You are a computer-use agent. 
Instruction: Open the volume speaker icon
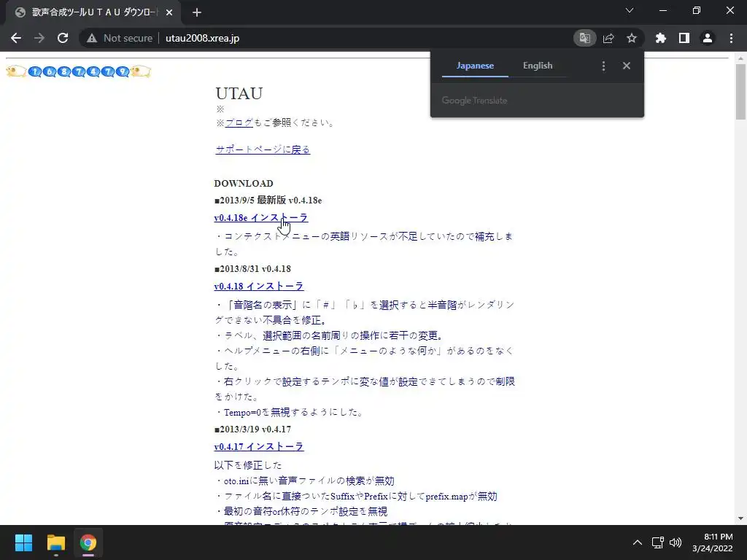[x=676, y=542]
